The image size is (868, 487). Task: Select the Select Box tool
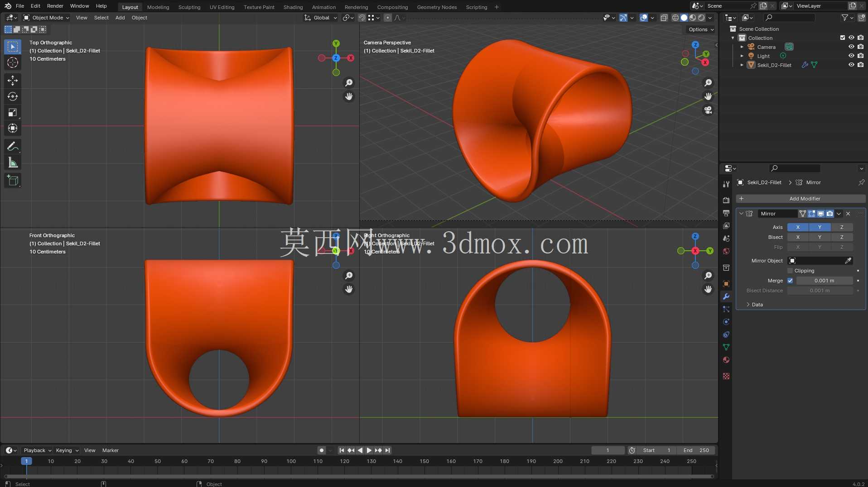coord(13,47)
